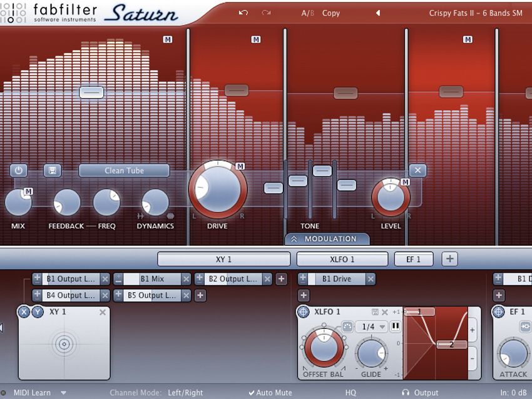Remove the B4 Output L... modulation slot
Screen dimensions: 532x399
(105, 295)
